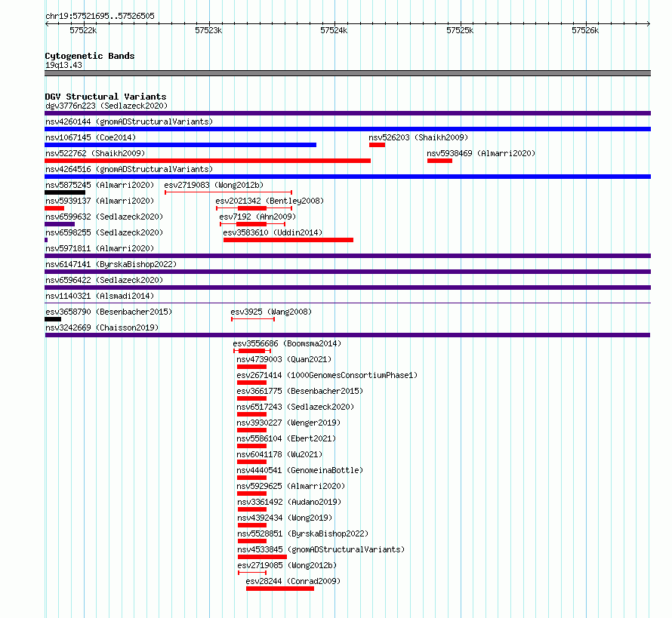Click black bar under nsv5875245
The height and width of the screenshot is (618, 672).
[x=65, y=192]
